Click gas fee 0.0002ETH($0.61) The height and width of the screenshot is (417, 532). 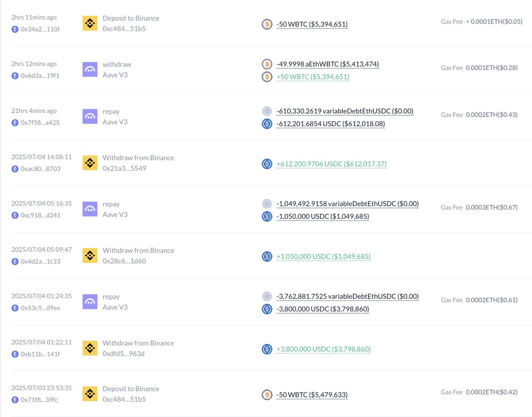[492, 300]
